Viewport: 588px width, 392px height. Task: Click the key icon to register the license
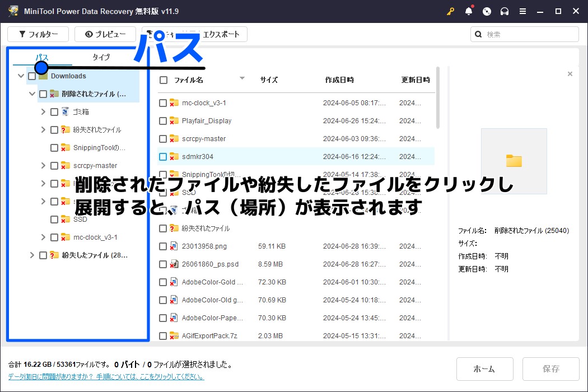point(451,11)
